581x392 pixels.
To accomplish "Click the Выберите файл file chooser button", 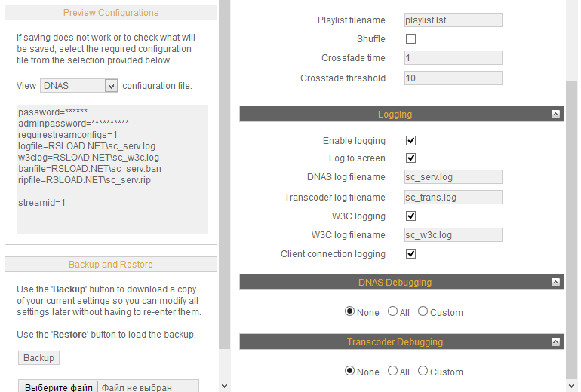I will tap(59, 387).
